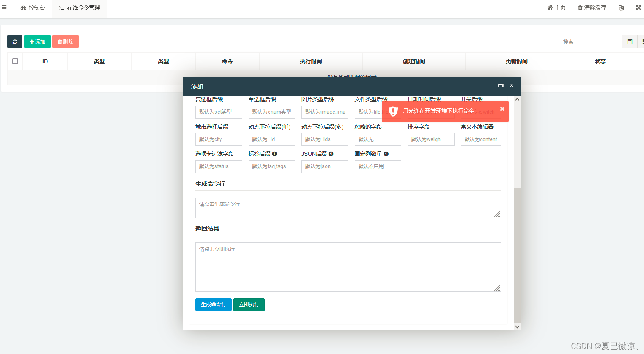Maximize the 添加 dialog
The image size is (644, 354).
click(501, 86)
